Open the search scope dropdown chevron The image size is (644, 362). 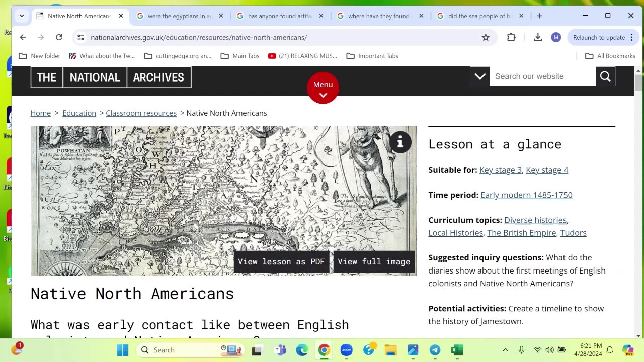tap(480, 76)
